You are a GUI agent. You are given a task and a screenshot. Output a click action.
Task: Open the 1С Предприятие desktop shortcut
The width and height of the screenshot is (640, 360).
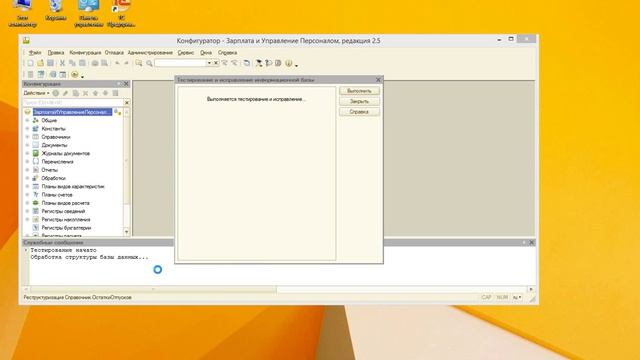pyautogui.click(x=121, y=13)
